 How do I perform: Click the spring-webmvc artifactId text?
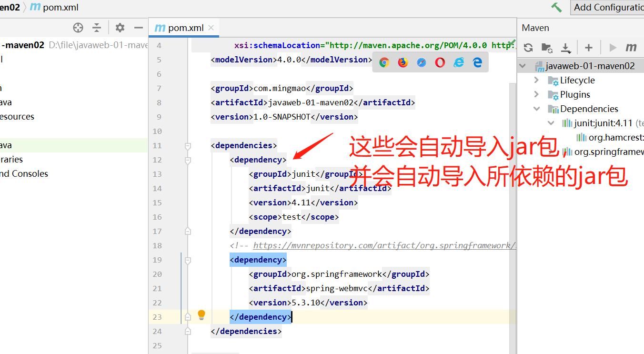pyautogui.click(x=337, y=288)
